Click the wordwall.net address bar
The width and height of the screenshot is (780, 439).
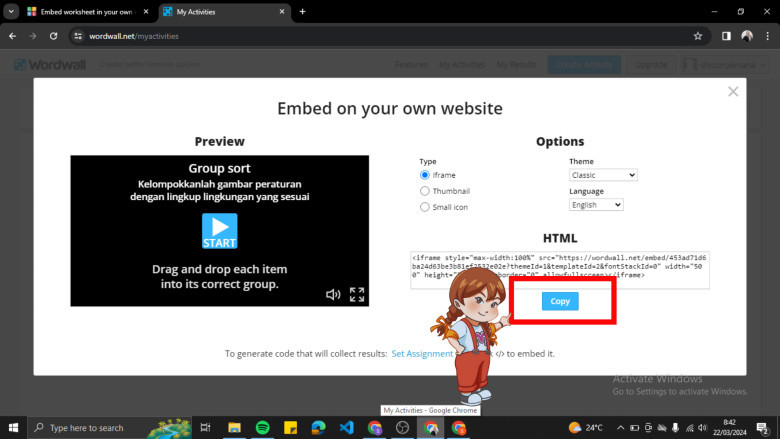388,36
